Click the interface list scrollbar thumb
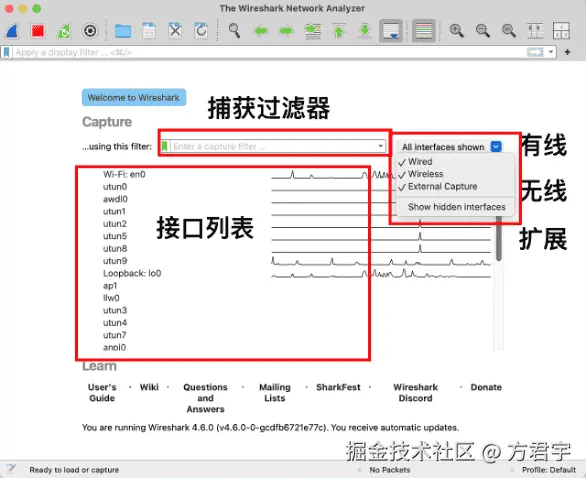 click(499, 238)
